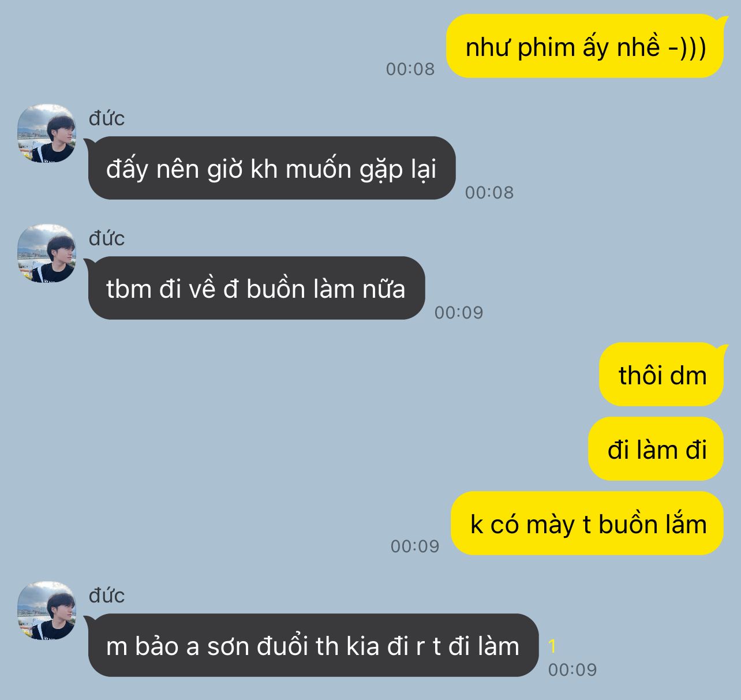
Task: Tap the yellow 'đi làm đi' bubble
Action: [656, 449]
